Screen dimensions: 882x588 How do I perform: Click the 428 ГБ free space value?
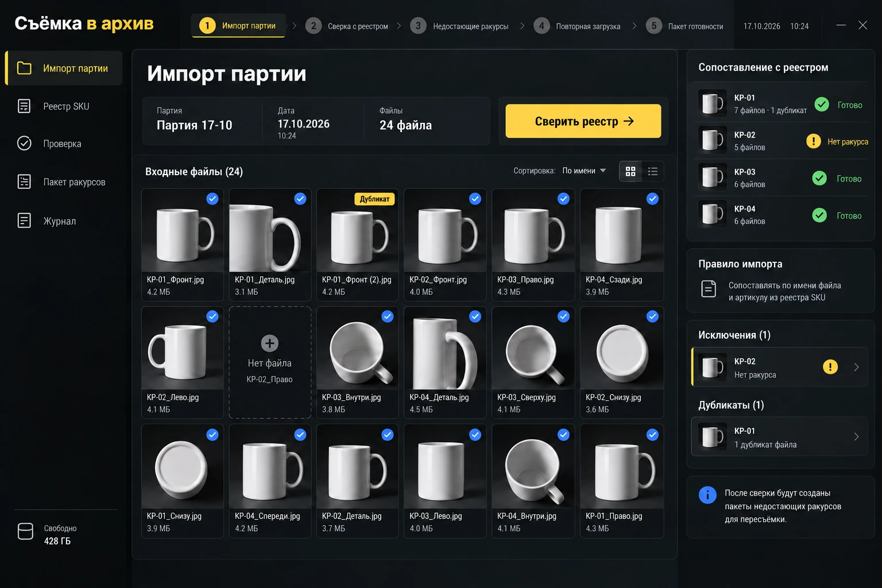tap(57, 541)
